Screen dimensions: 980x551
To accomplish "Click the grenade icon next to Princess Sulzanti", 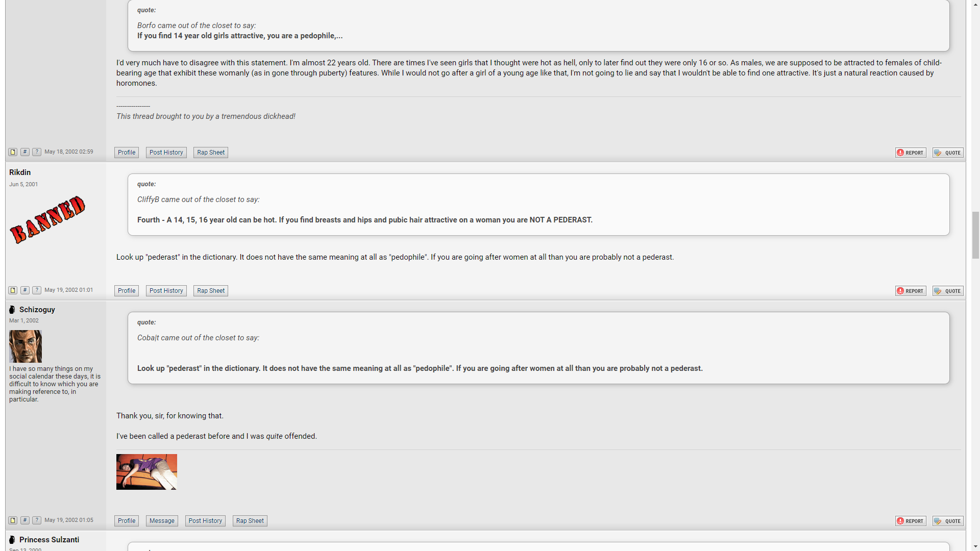I will pyautogui.click(x=12, y=540).
